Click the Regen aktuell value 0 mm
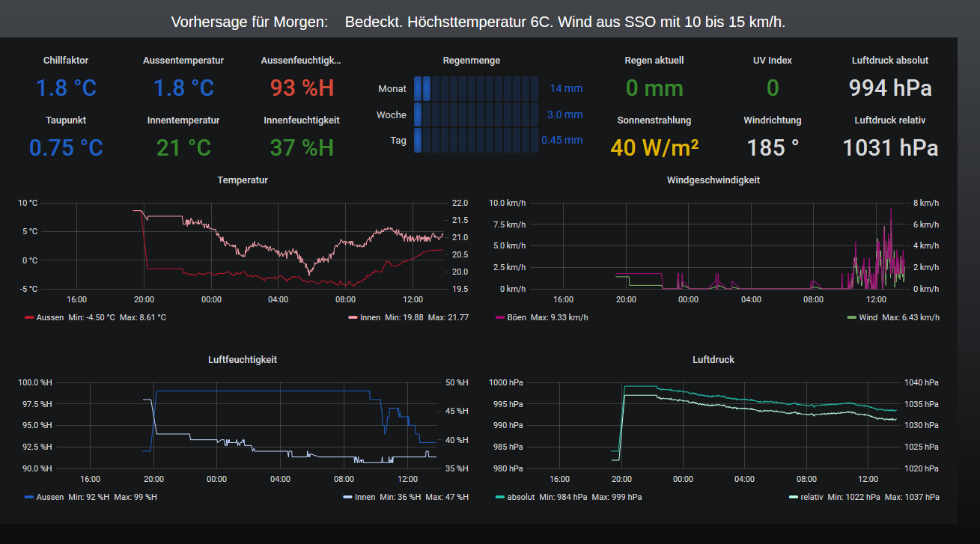Viewport: 980px width, 544px height. (654, 88)
